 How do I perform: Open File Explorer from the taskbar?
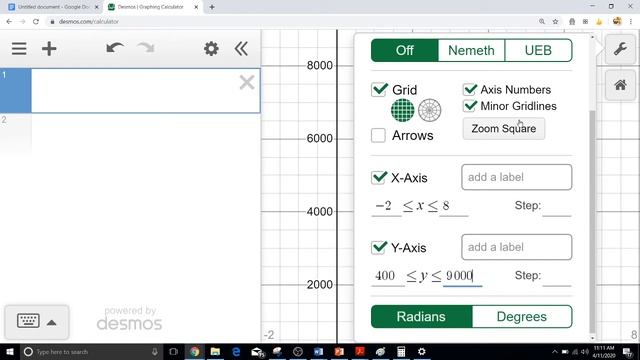point(215,351)
